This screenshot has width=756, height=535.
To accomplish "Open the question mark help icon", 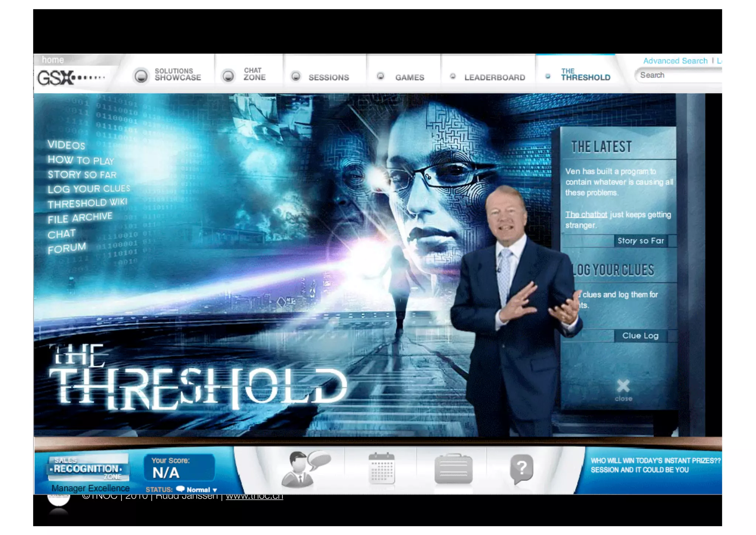I will click(x=521, y=468).
